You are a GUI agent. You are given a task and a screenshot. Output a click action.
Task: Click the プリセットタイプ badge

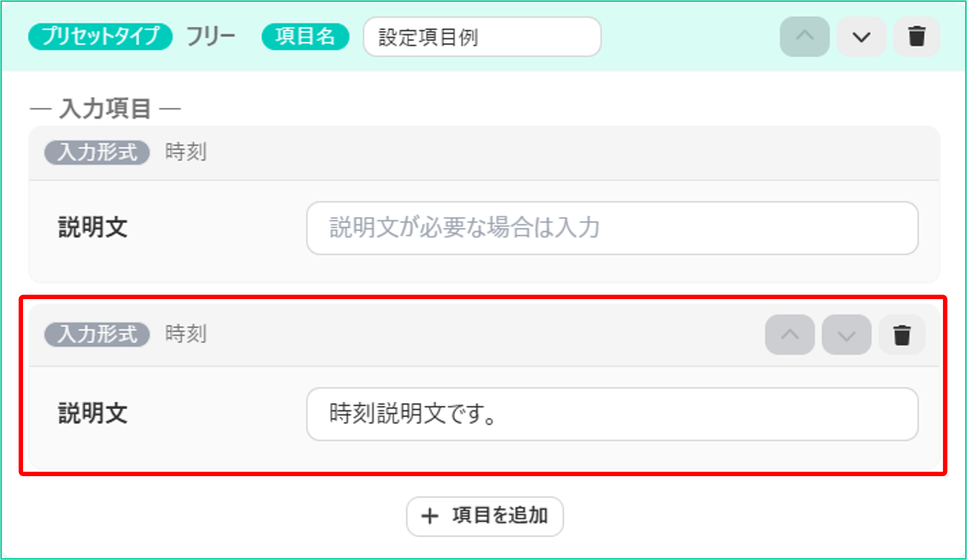coord(101,37)
